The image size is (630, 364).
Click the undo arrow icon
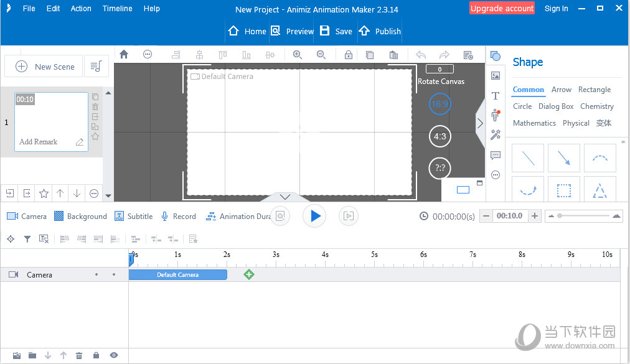[x=421, y=55]
